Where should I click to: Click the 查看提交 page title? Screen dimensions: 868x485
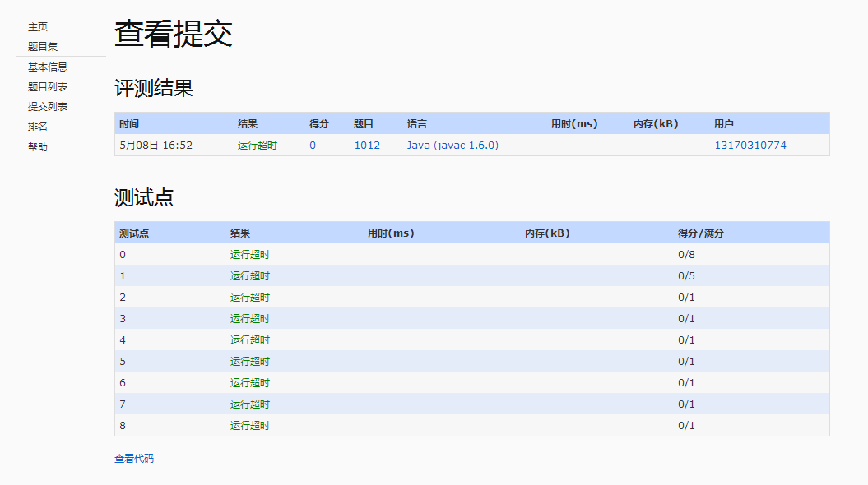(x=174, y=33)
